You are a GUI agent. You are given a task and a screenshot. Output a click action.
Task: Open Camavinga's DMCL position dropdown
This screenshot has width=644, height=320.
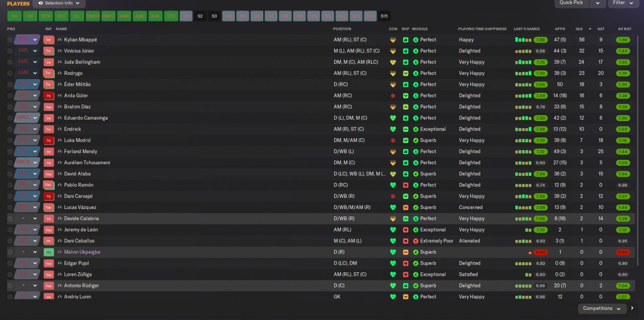click(27, 118)
